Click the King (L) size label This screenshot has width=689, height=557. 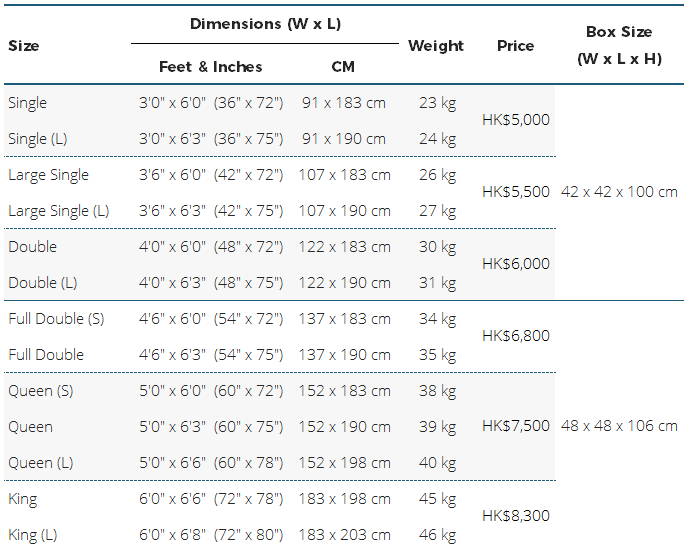33,535
